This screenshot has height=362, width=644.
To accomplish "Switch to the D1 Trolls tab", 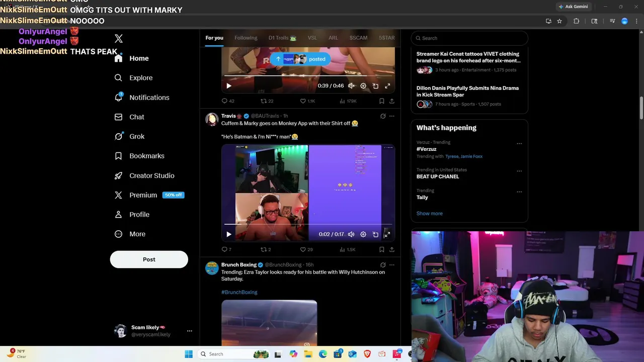I will [282, 38].
